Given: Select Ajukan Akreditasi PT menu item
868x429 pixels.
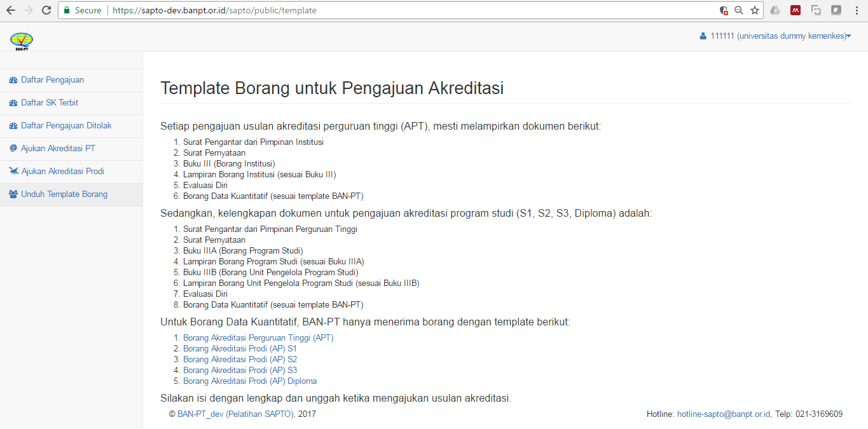Looking at the screenshot, I should coord(58,149).
